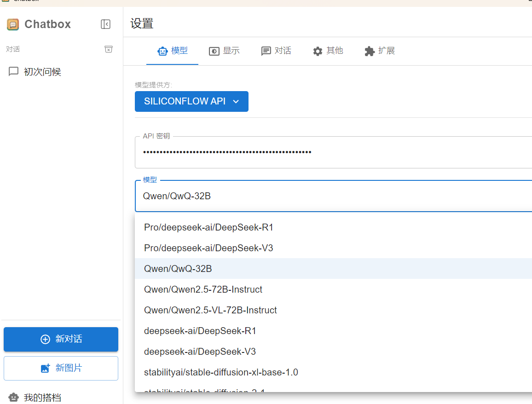Switch to the 对话 settings tab
Image resolution: width=532 pixels, height=404 pixels.
coord(276,51)
